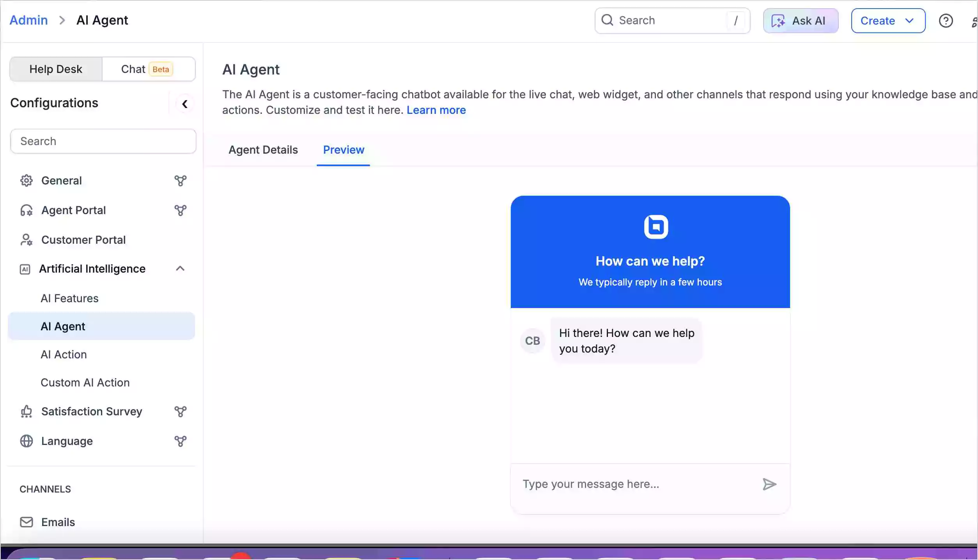Switch to the Agent Details tab
978x560 pixels.
(263, 150)
